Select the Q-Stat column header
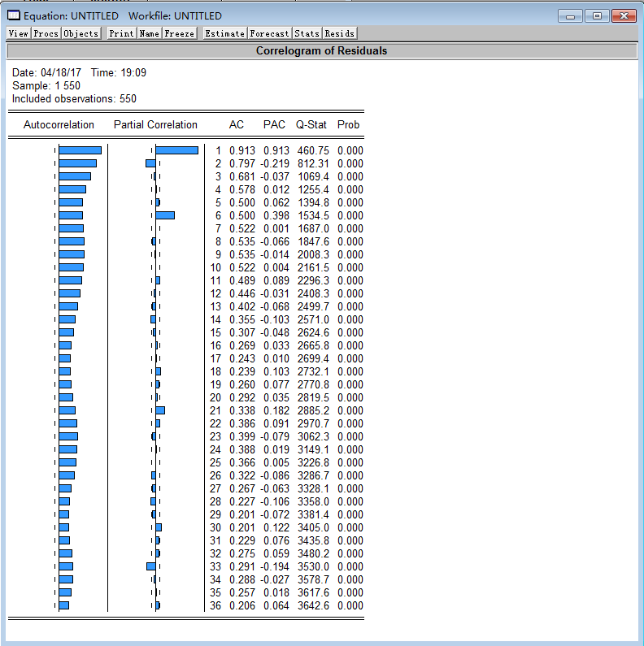This screenshot has width=644, height=646. (311, 124)
